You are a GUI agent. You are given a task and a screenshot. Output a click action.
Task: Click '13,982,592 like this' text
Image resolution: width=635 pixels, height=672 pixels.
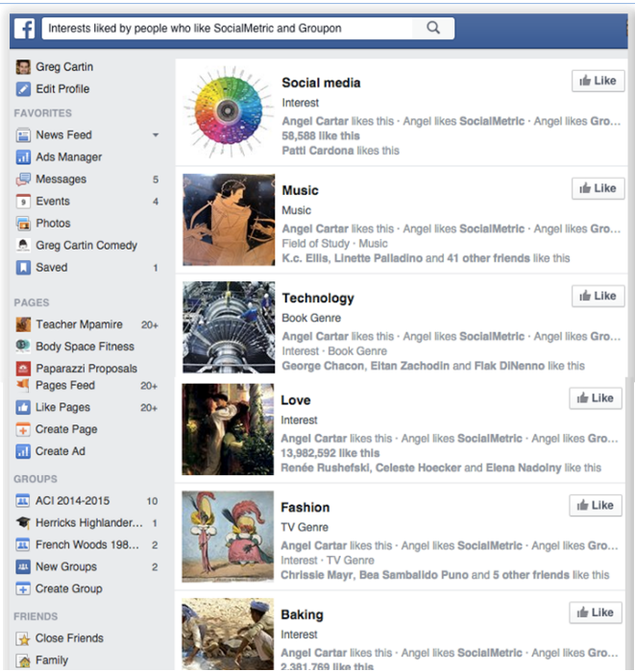[330, 453]
